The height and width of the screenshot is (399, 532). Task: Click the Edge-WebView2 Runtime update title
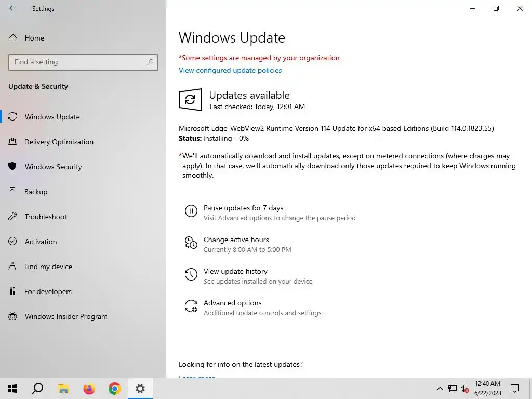click(x=336, y=129)
